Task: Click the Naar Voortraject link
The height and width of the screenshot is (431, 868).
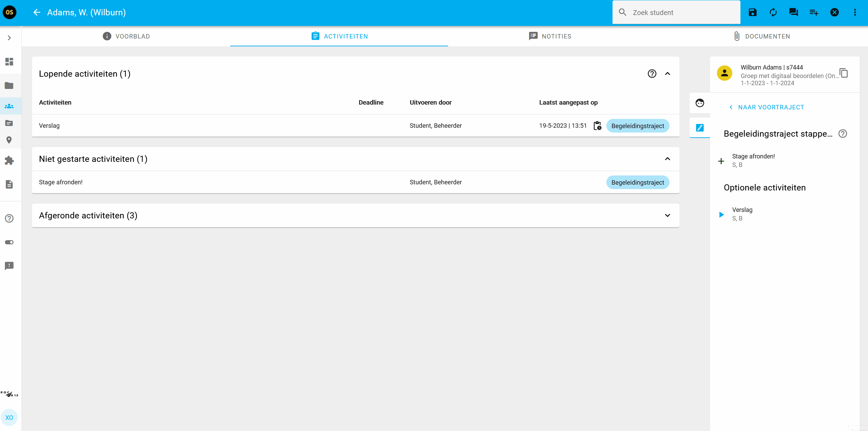Action: click(766, 107)
